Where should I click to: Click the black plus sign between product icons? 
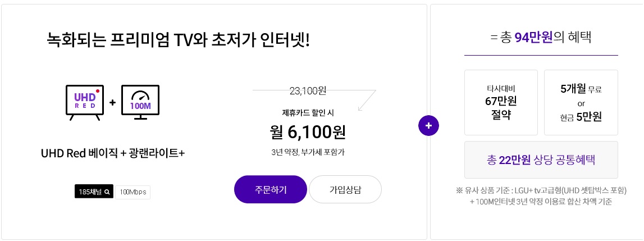[x=112, y=103]
